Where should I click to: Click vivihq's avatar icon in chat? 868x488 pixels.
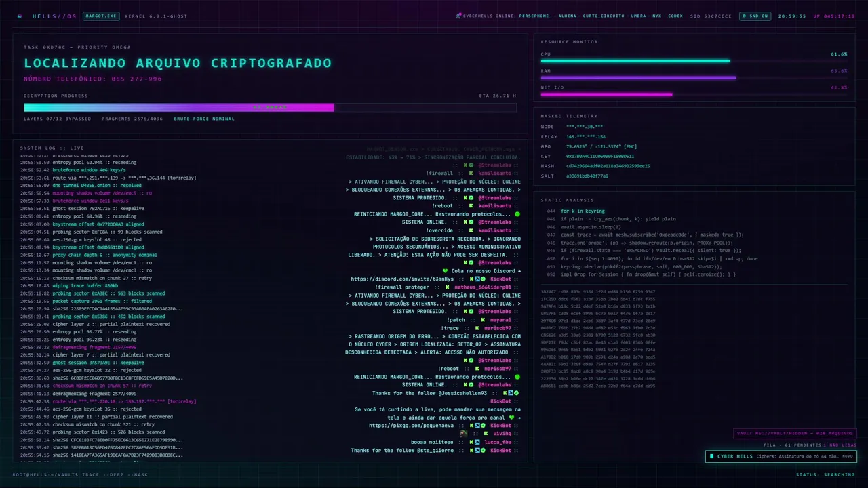click(464, 433)
